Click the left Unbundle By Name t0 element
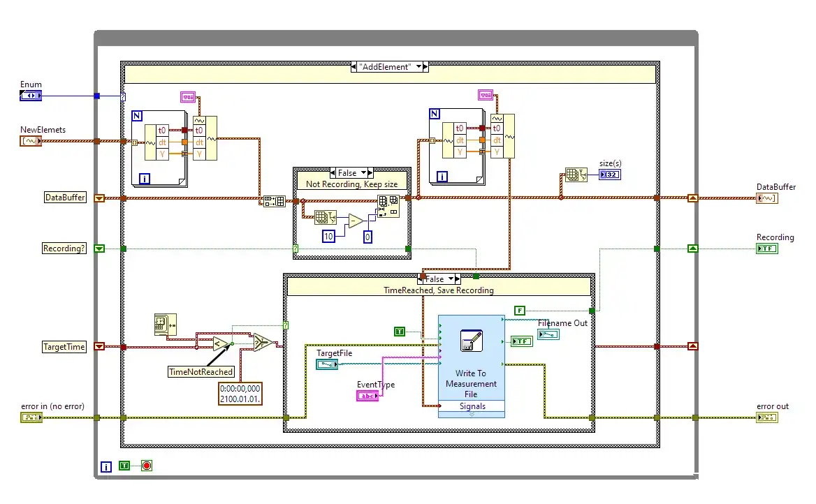 pos(162,130)
